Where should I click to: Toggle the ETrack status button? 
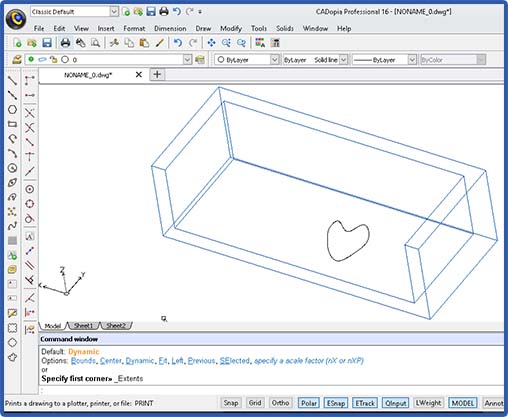pyautogui.click(x=365, y=403)
